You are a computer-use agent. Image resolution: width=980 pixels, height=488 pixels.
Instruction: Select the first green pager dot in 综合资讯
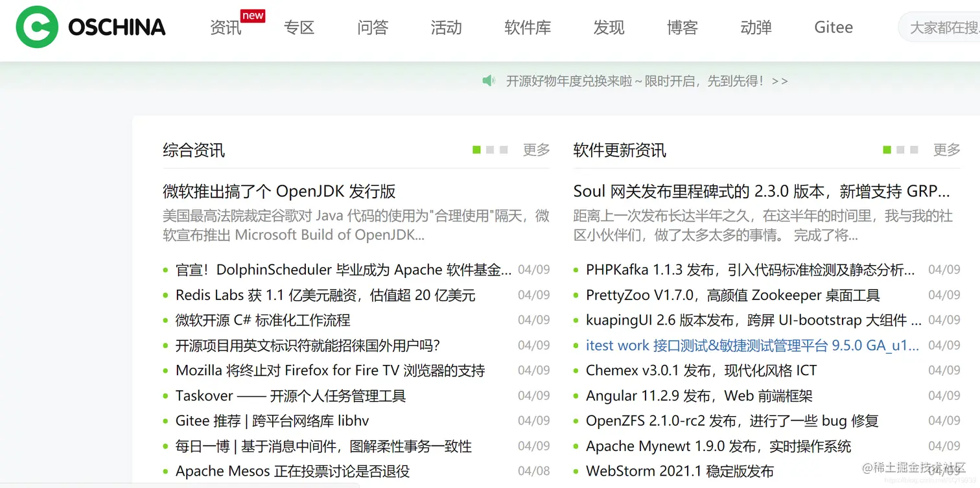[477, 150]
